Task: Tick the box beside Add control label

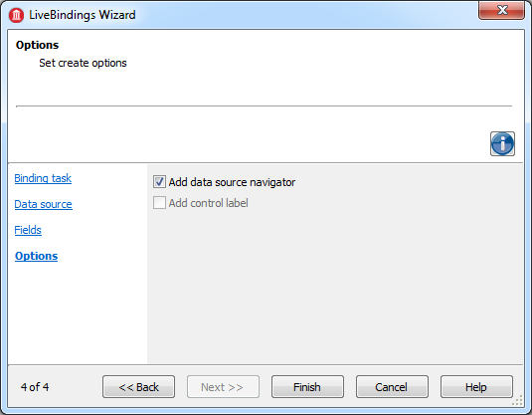Action: click(159, 203)
